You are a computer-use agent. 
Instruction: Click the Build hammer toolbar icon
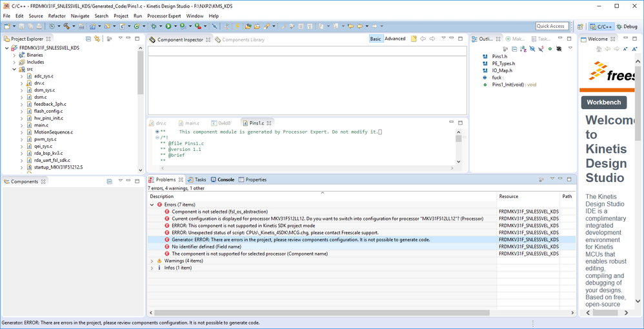click(66, 26)
